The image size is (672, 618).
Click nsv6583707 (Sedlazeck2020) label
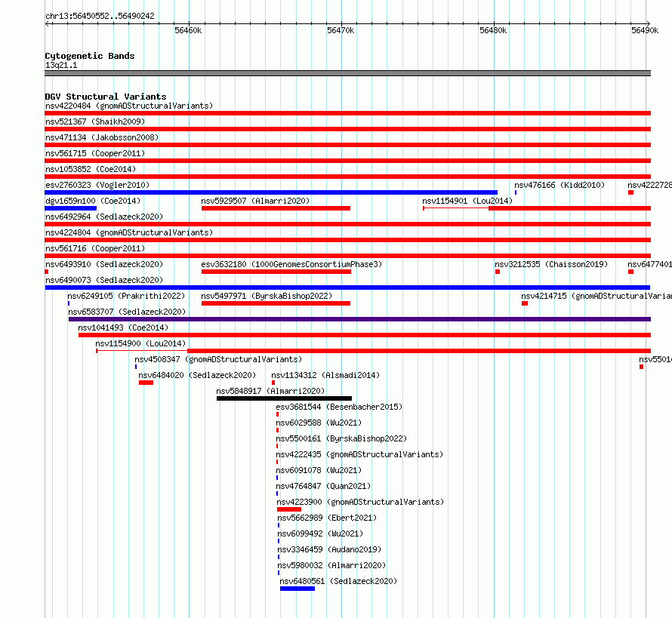pyautogui.click(x=127, y=312)
